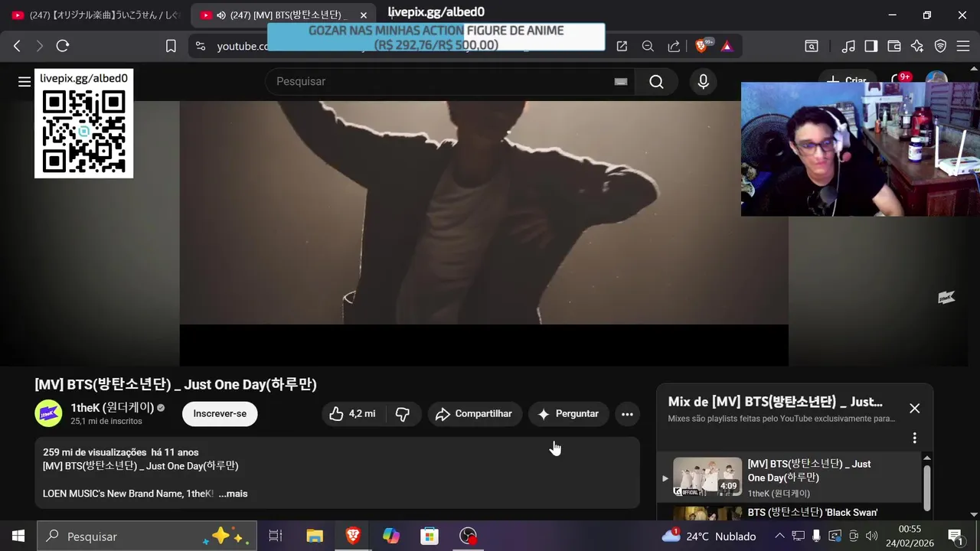Open the site settings icon in the address bar
Image resolution: width=980 pixels, height=551 pixels.
tap(201, 46)
